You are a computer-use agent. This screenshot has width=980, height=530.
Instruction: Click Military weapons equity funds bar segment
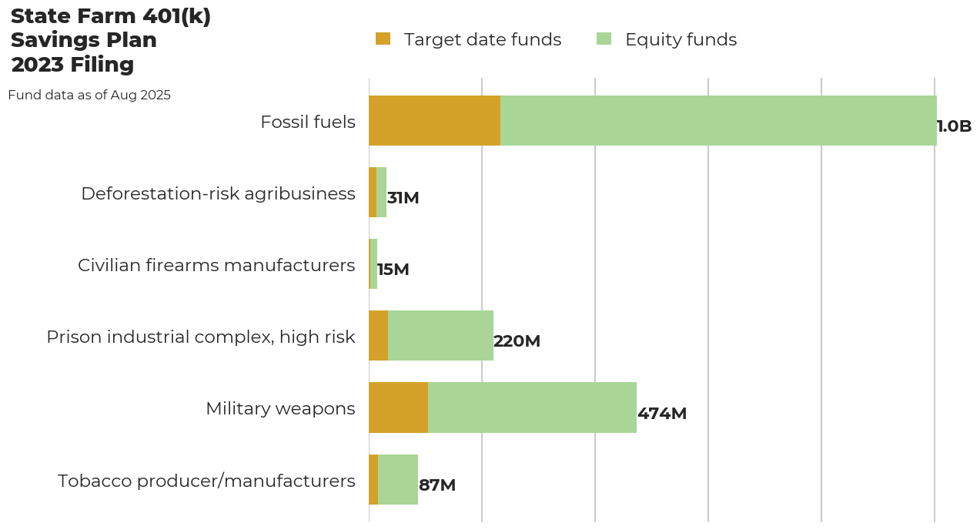[x=533, y=408]
